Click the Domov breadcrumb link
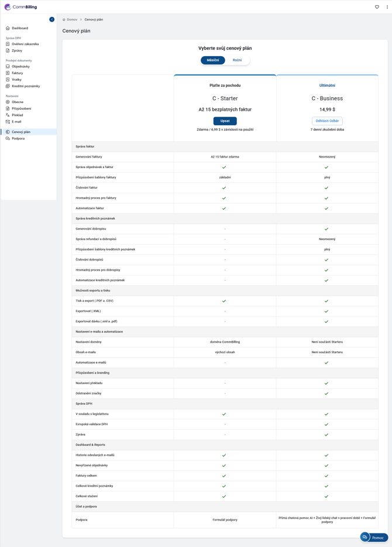 pos(71,19)
